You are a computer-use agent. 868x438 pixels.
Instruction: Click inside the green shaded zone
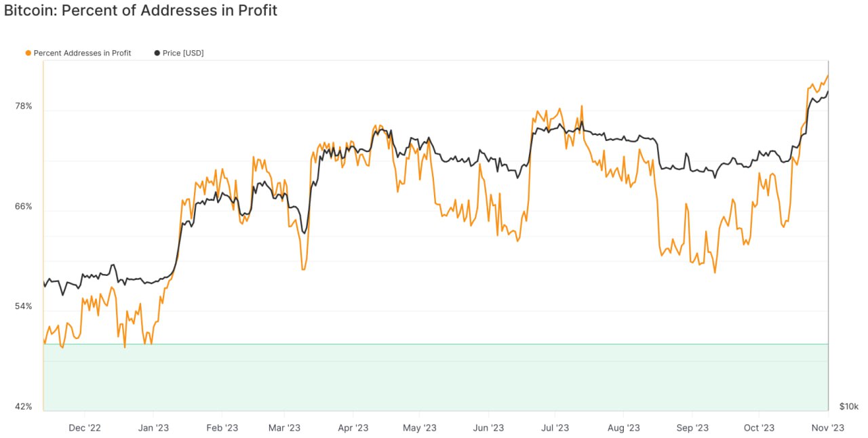435,377
